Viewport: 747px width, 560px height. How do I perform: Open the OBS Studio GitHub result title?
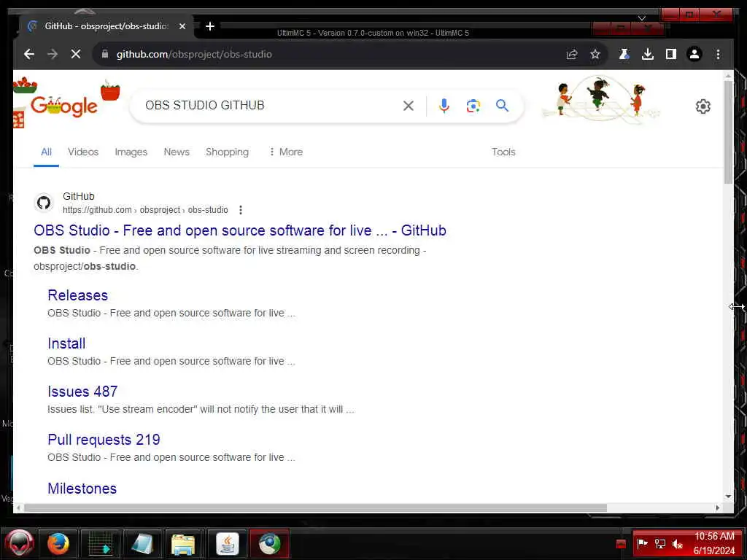point(240,230)
